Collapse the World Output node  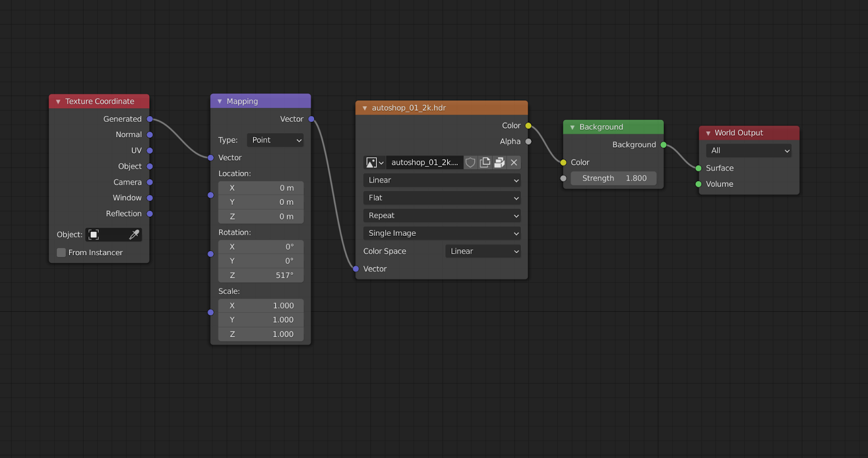pos(708,133)
